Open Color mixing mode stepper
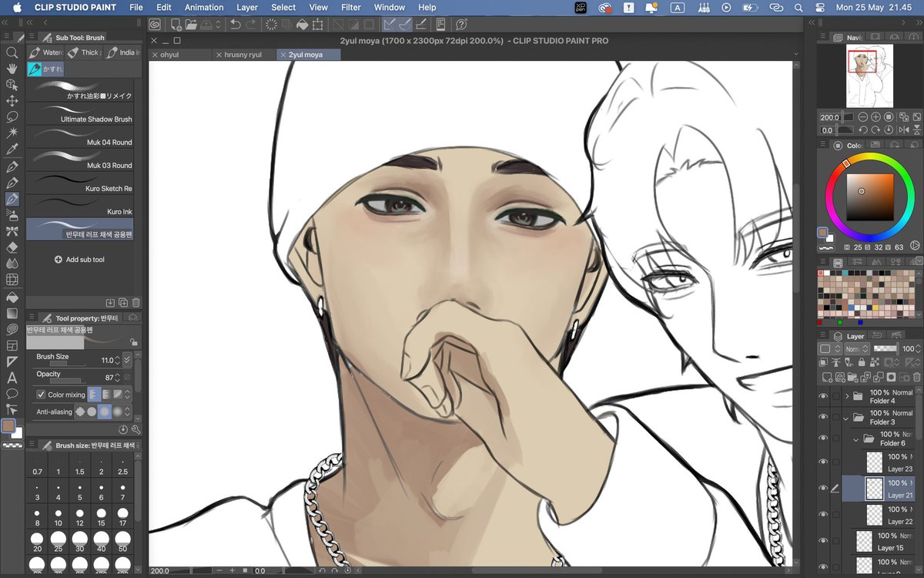 (128, 395)
